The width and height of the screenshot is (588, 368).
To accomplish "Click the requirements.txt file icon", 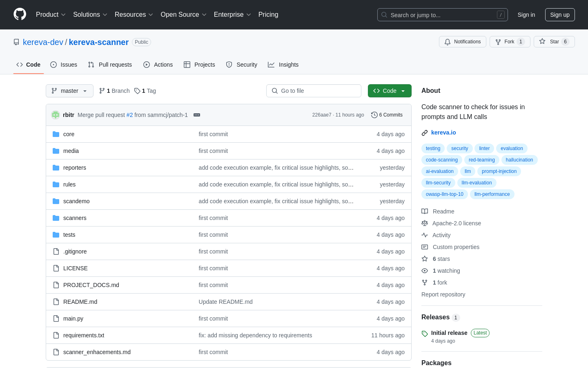I will tap(56, 335).
